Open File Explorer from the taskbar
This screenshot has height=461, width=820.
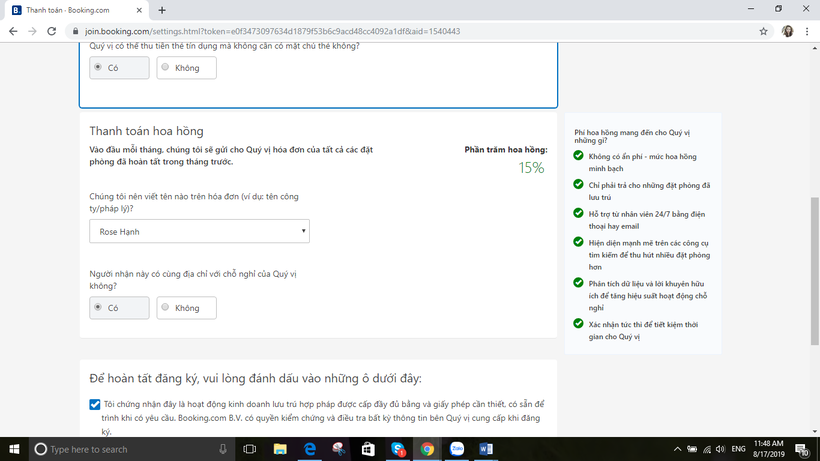pos(280,449)
